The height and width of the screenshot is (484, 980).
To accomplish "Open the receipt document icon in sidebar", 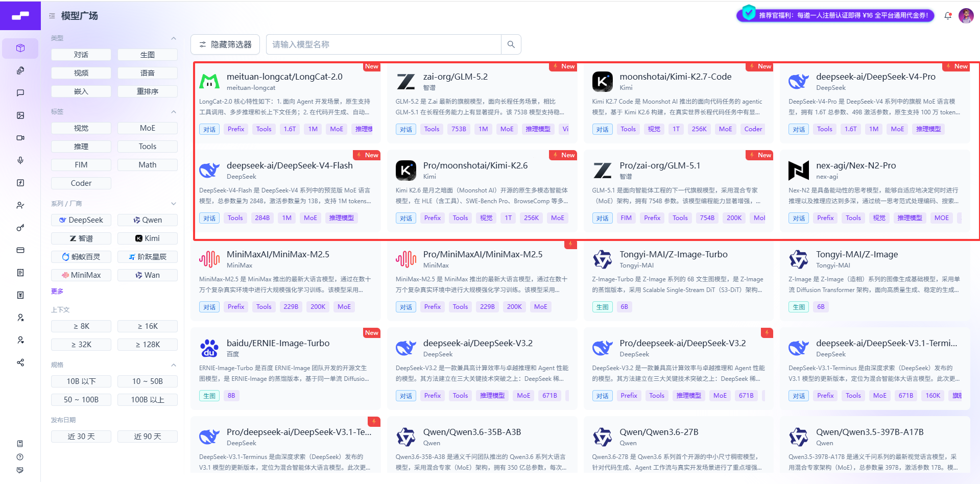I will [x=20, y=273].
